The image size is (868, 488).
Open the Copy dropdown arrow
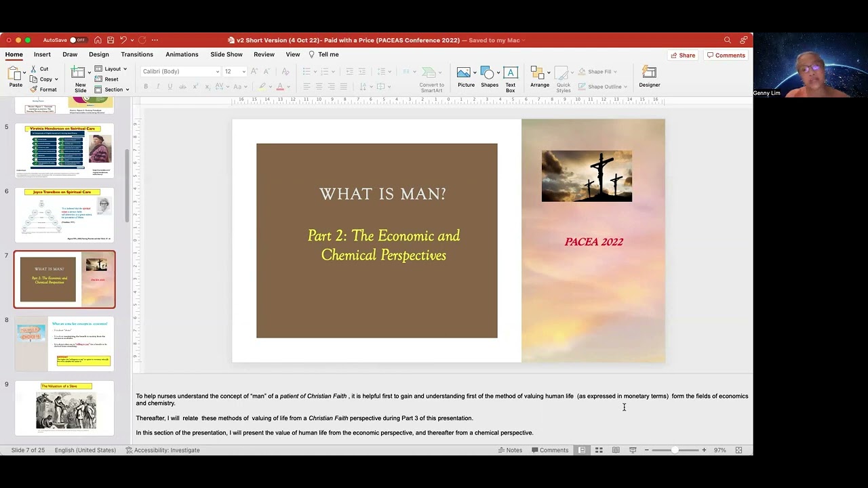[56, 79]
